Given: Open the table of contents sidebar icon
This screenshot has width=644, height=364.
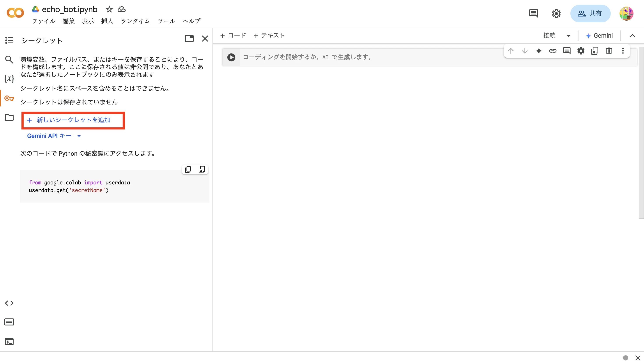Looking at the screenshot, I should 9,40.
